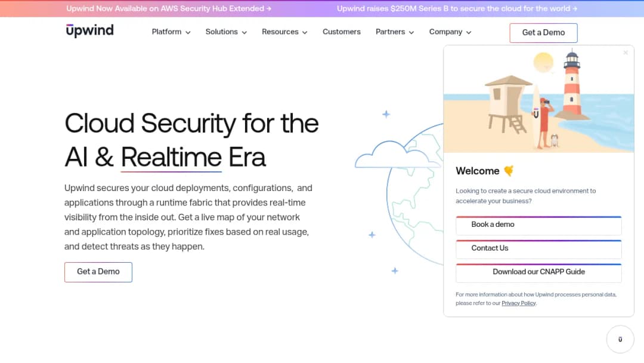Click the beach lighthouse illustration in popup
The height and width of the screenshot is (363, 644).
(538, 99)
